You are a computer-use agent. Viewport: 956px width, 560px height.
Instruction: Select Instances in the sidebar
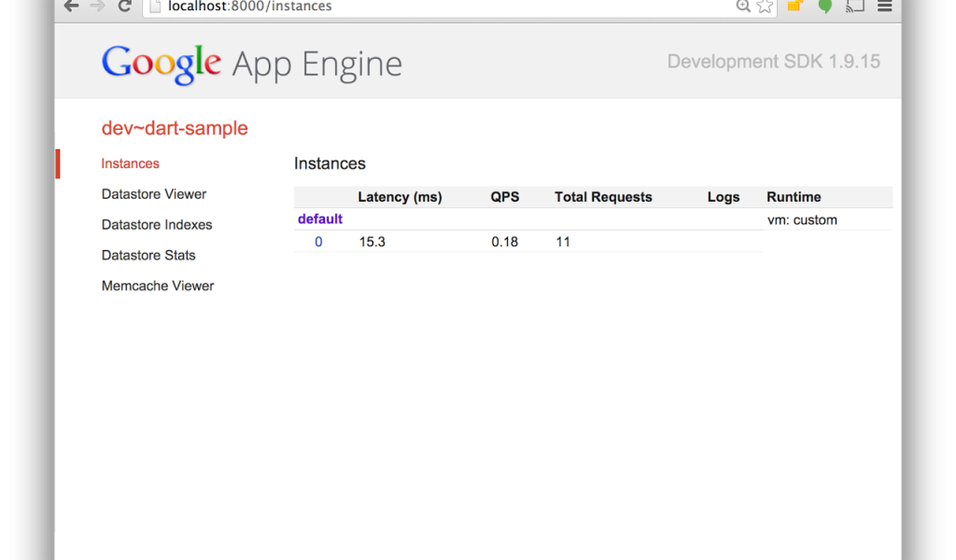pos(131,163)
